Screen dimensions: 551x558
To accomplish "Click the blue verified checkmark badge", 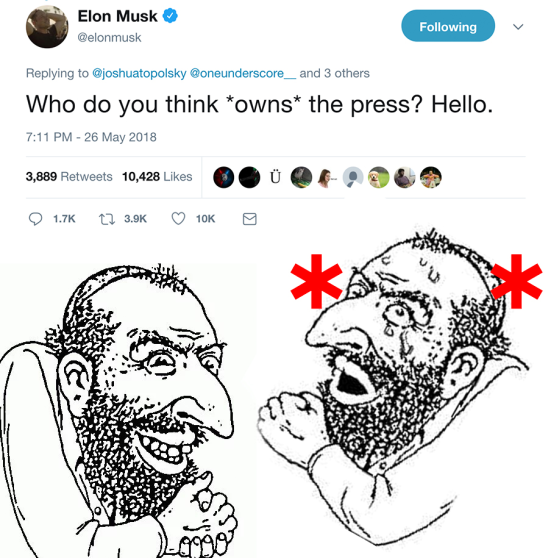I will click(x=170, y=16).
